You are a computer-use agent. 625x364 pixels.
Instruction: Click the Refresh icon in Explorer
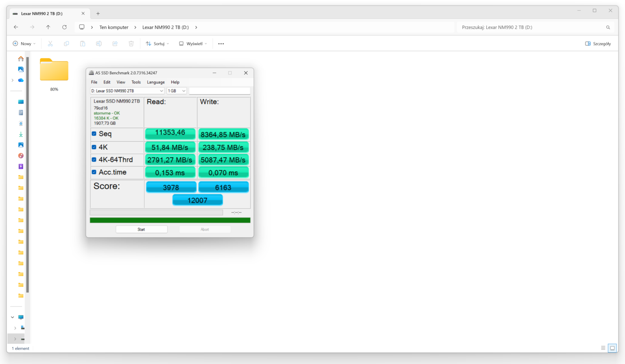64,27
